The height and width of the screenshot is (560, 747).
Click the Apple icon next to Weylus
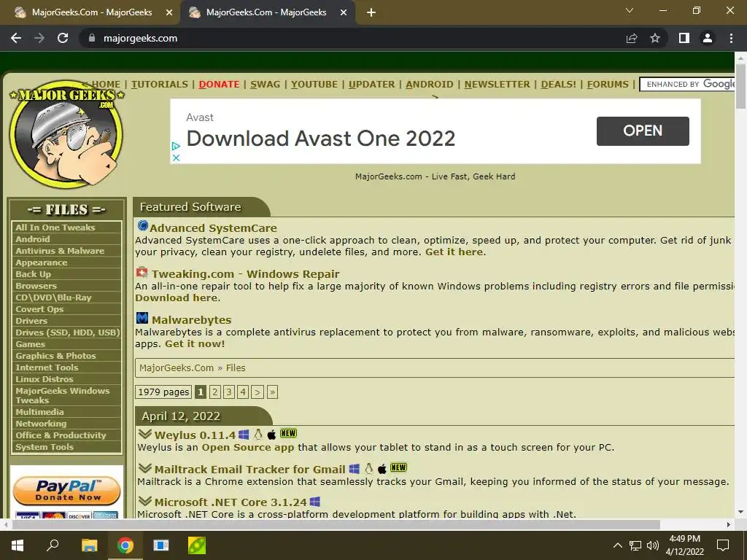coord(271,435)
